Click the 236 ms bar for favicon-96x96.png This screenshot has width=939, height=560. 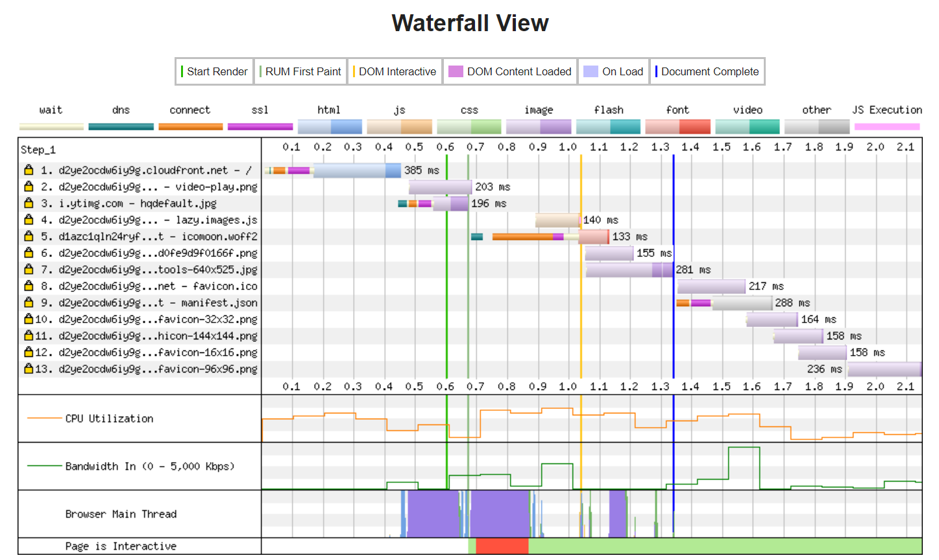click(884, 369)
